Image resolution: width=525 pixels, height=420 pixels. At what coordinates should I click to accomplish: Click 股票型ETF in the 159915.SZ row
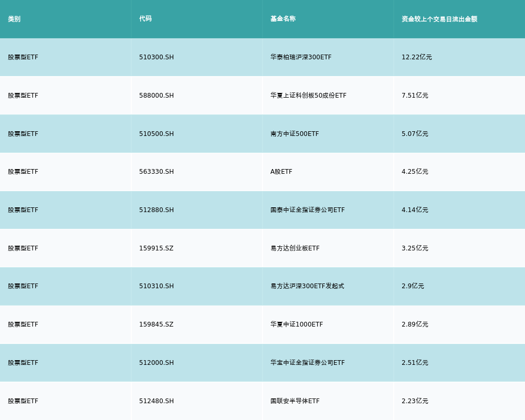[x=23, y=248]
